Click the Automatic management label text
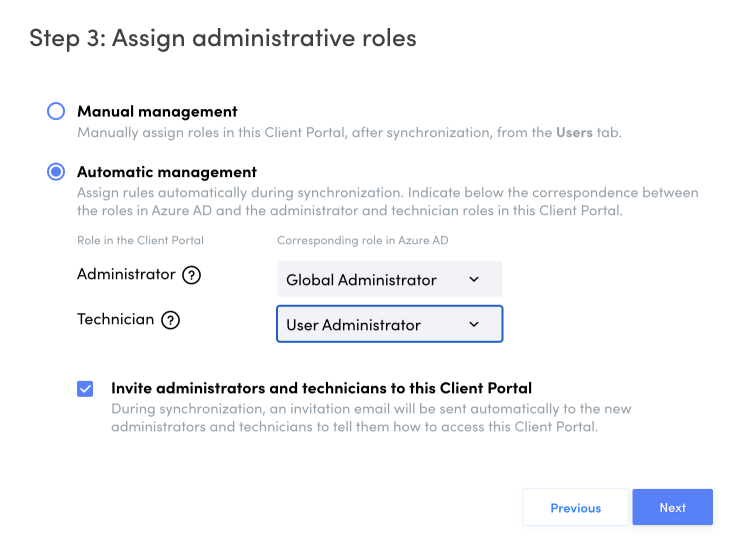The image size is (744, 557). (167, 172)
